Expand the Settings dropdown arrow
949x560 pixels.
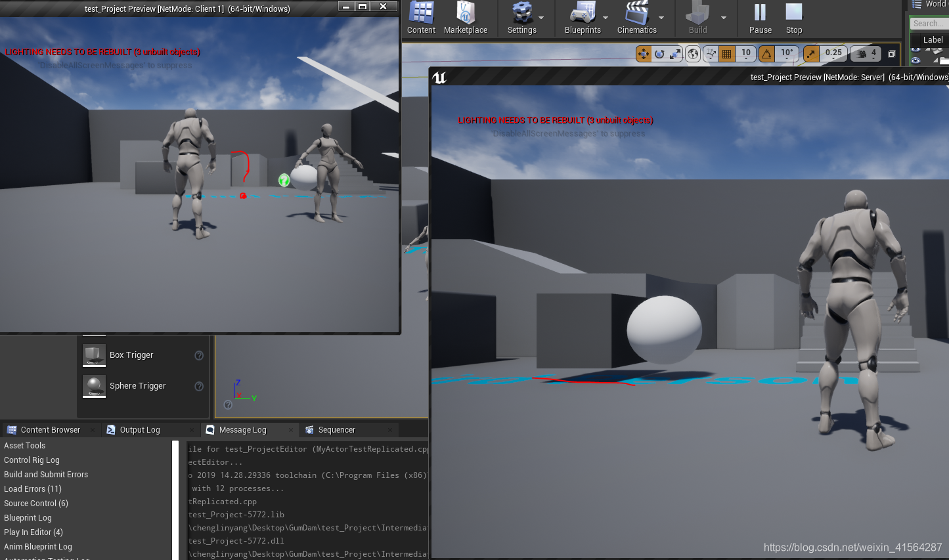(x=541, y=18)
